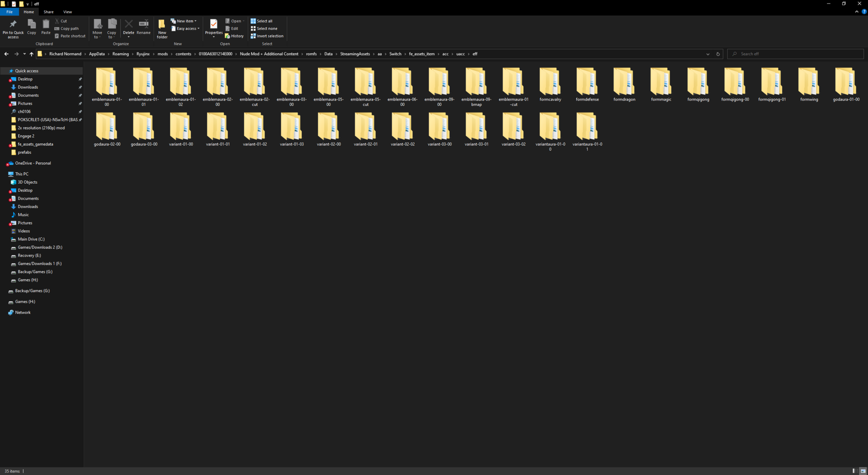Click the Up one level arrow

[x=31, y=54]
